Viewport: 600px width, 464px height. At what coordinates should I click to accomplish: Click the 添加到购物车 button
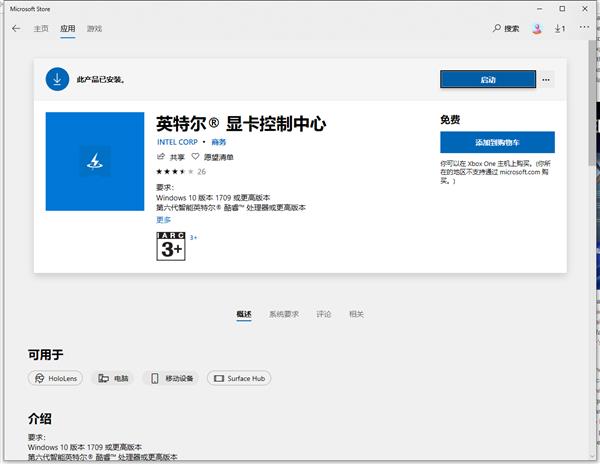pyautogui.click(x=497, y=142)
